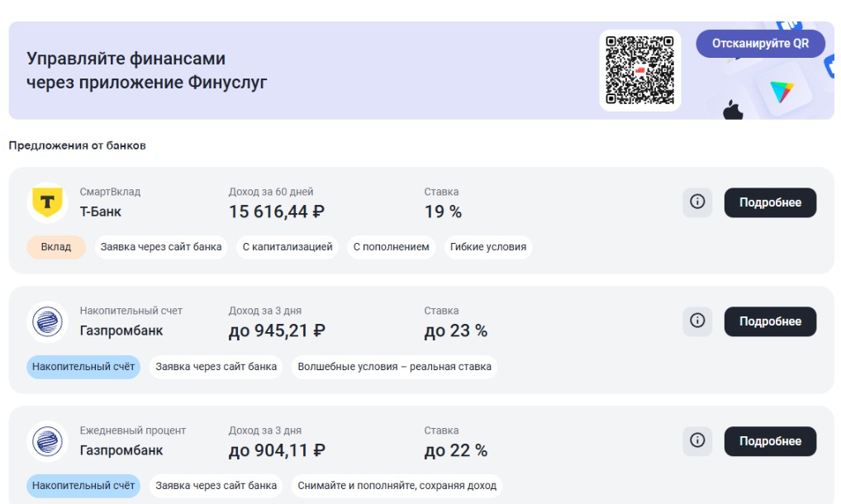Viewport: 841px width, 504px height.
Task: Click the Накопительный счет label above Газпромбанк
Action: pos(131,311)
